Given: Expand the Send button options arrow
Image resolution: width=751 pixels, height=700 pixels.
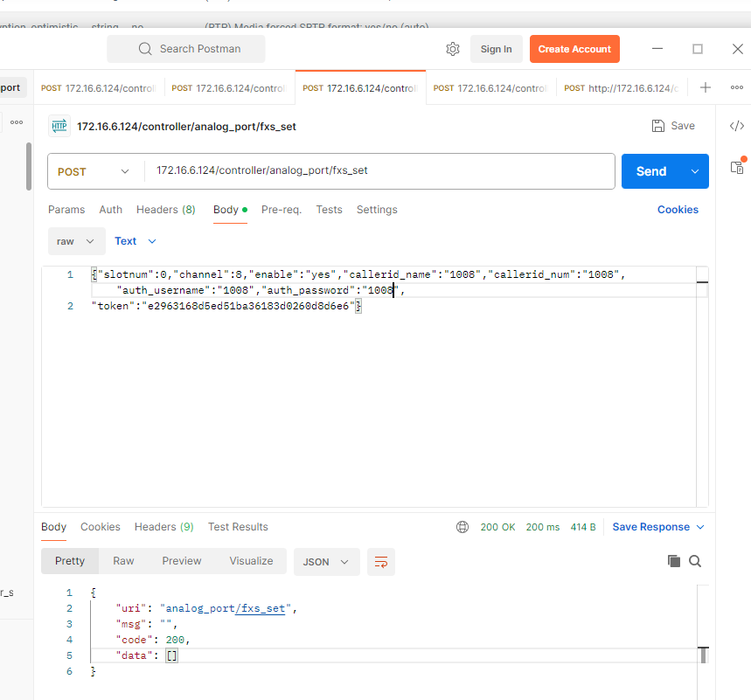Looking at the screenshot, I should (695, 171).
